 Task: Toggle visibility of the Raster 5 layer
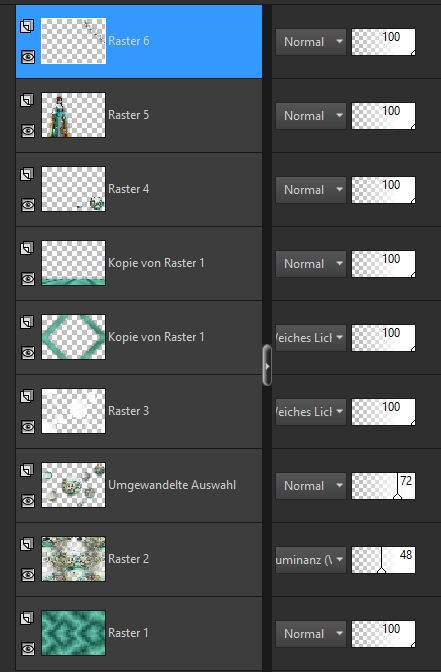28,131
